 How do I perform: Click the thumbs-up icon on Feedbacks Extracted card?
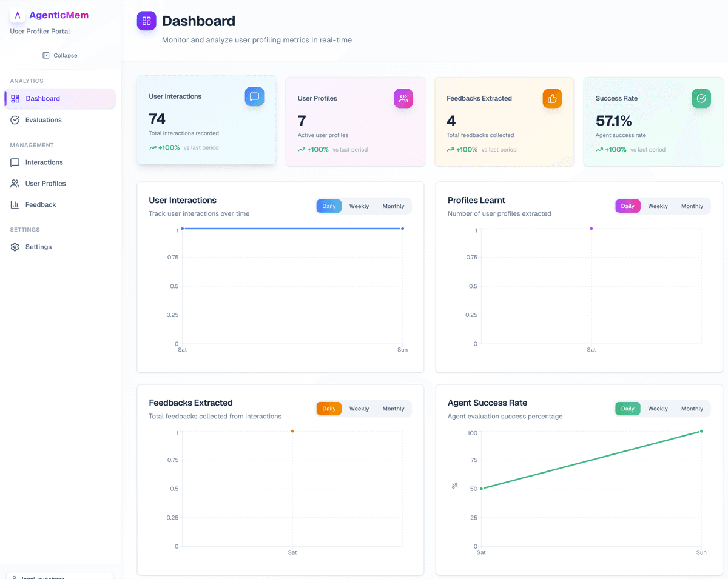point(552,98)
